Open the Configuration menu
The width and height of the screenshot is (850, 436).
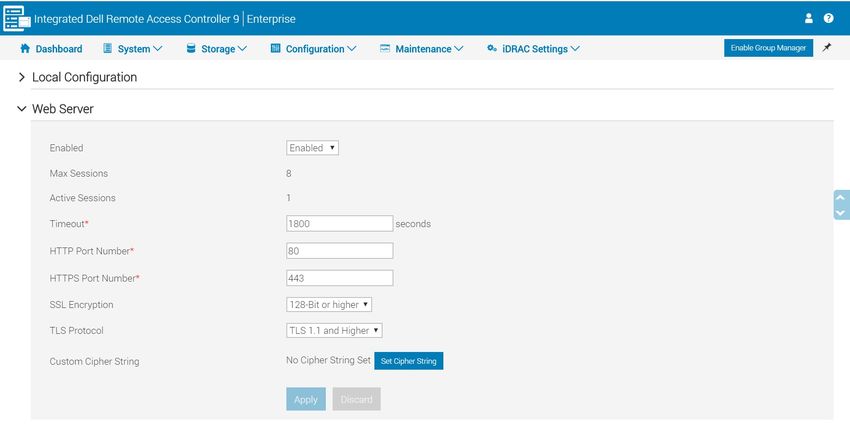click(x=321, y=49)
